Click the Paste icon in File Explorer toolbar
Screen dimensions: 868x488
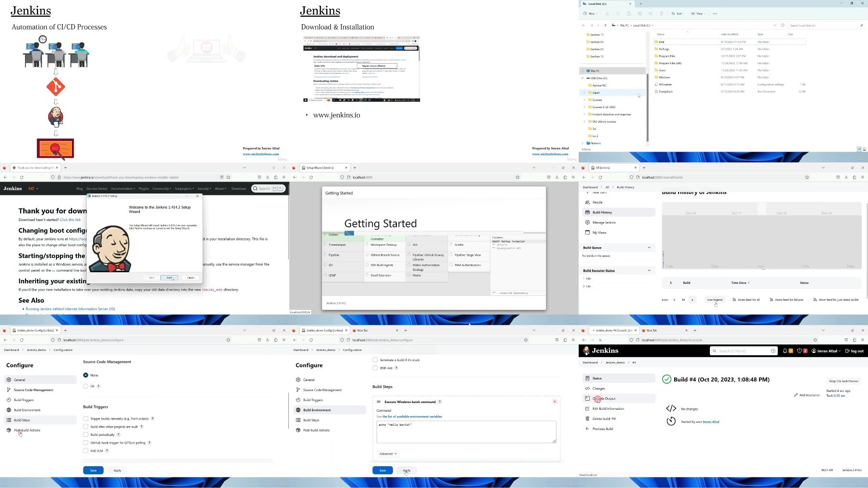coord(629,14)
